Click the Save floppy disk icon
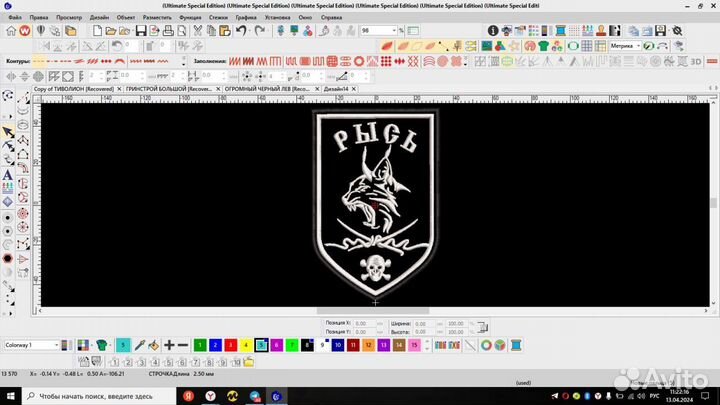The height and width of the screenshot is (405, 720). point(141,31)
